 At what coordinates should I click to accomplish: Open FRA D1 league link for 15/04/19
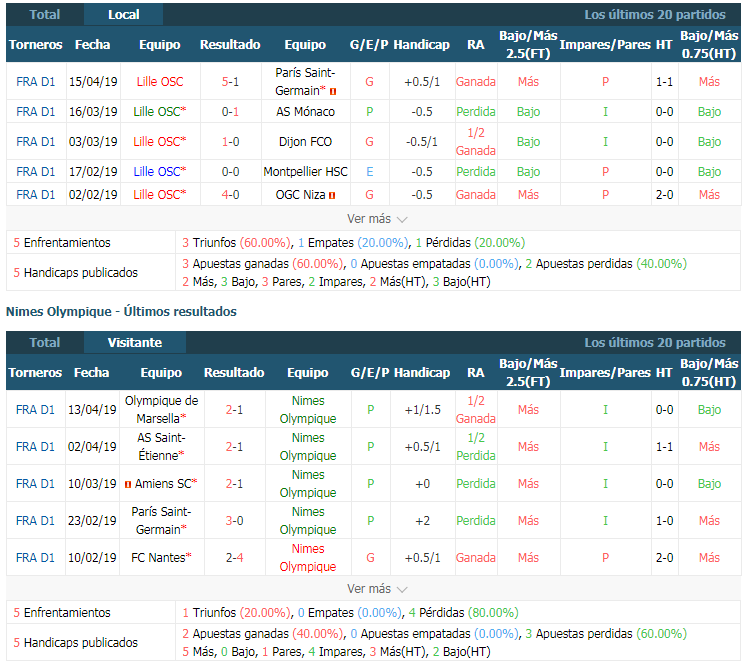tap(35, 82)
